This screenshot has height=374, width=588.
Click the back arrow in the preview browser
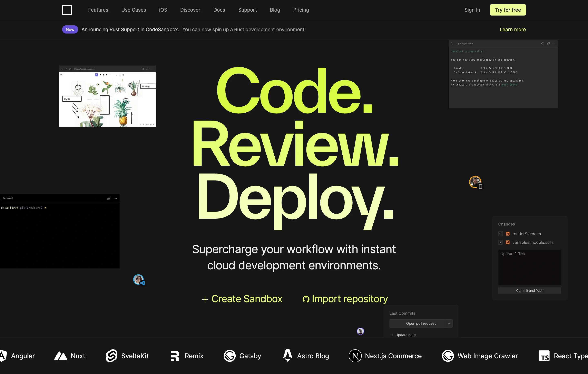click(62, 69)
